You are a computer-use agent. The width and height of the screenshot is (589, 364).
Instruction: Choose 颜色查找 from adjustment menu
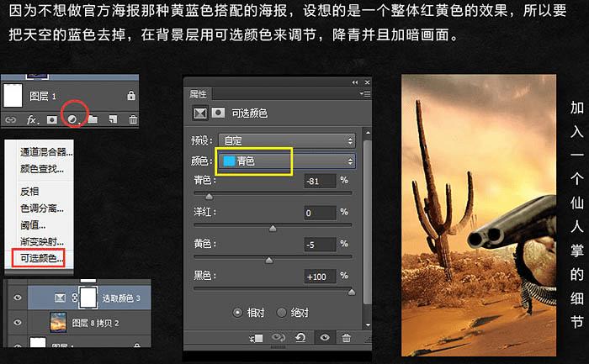[42, 169]
